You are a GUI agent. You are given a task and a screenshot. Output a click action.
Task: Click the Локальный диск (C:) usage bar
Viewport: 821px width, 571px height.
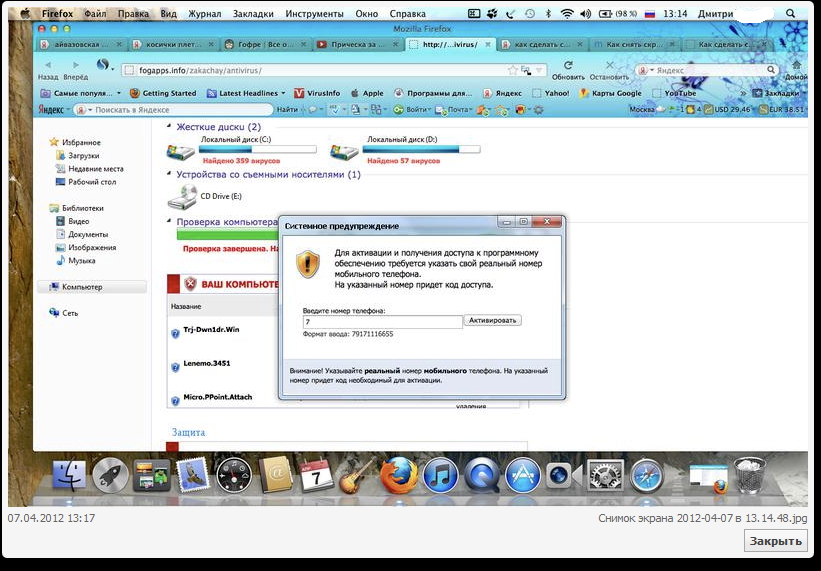(258, 150)
